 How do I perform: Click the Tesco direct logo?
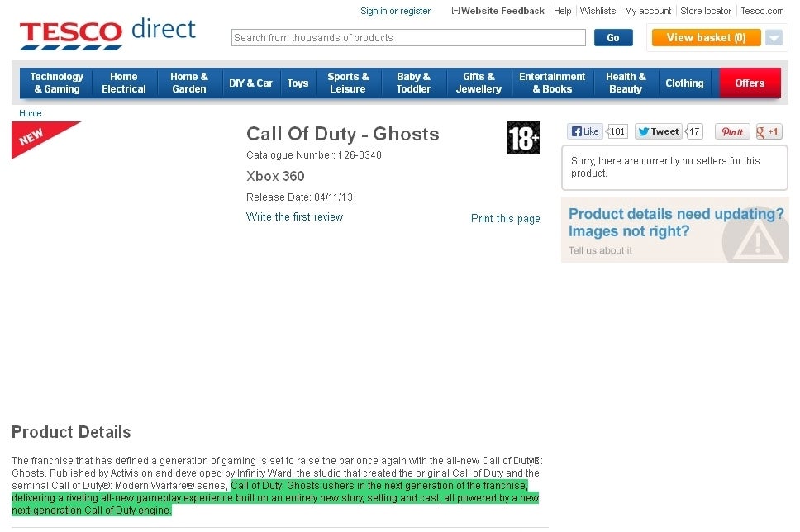tap(107, 34)
